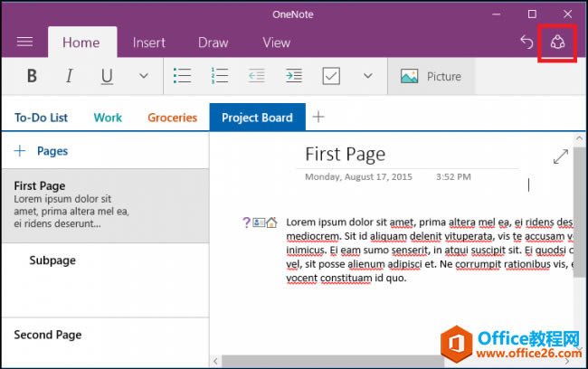588x369 pixels.
Task: Select the Groceries section tab
Action: click(172, 118)
